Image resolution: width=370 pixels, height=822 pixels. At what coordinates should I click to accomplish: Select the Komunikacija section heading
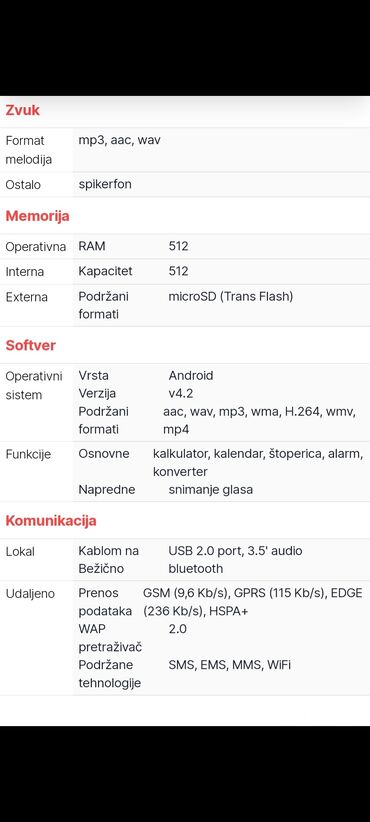[x=51, y=521]
